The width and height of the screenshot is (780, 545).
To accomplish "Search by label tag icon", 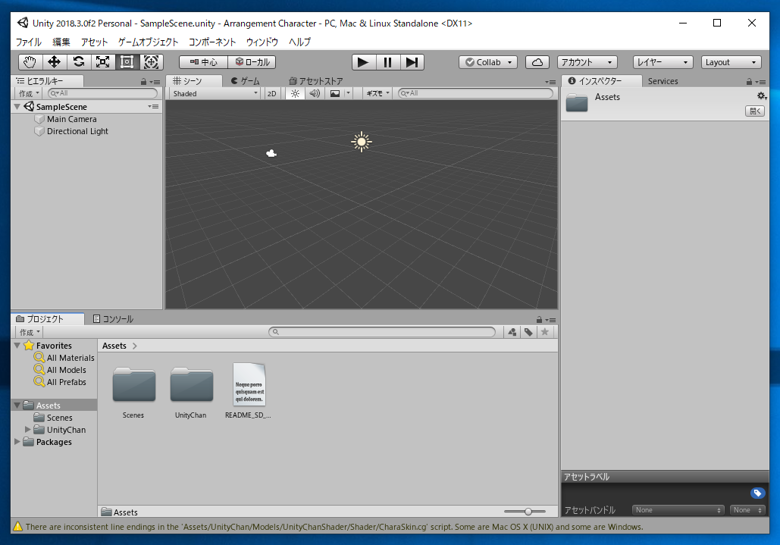I will point(528,332).
